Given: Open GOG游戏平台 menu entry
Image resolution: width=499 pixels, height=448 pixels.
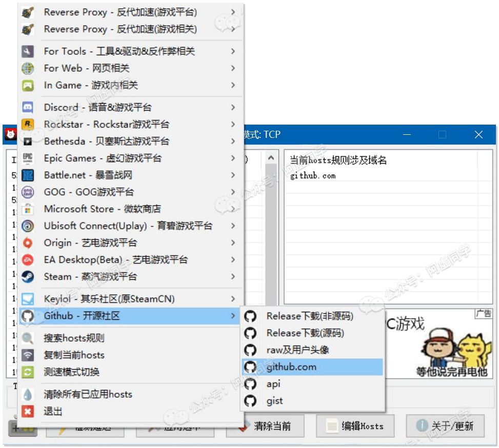Looking at the screenshot, I should coord(130,192).
